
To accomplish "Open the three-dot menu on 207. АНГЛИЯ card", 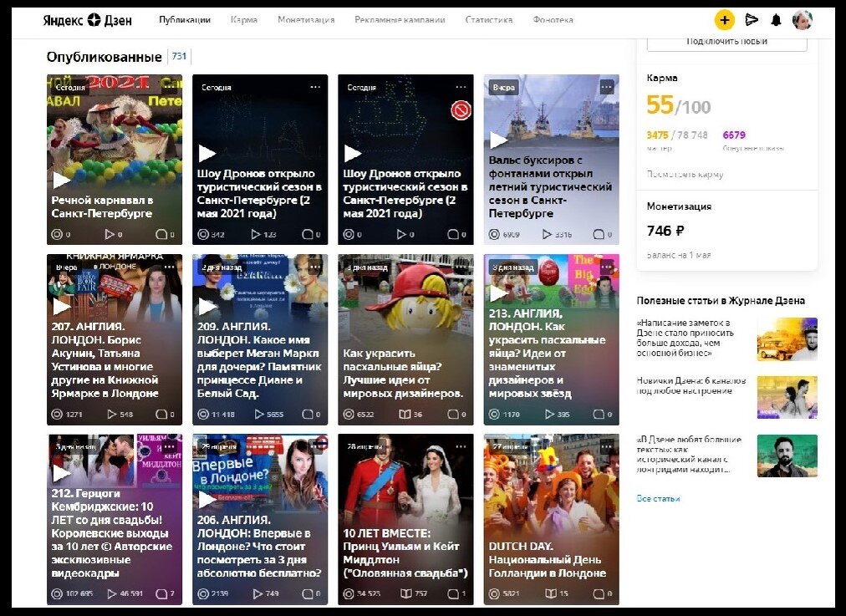I will click(170, 267).
